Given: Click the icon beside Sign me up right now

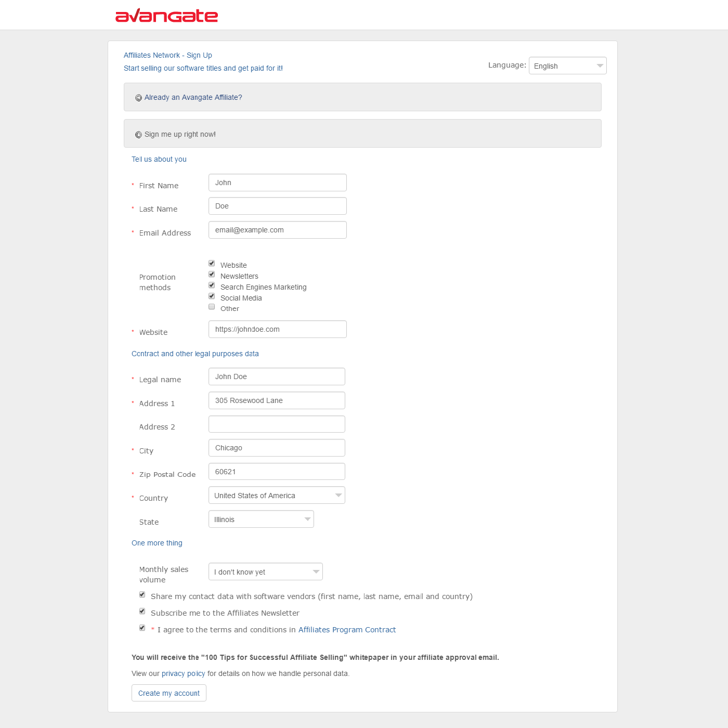Looking at the screenshot, I should point(138,135).
